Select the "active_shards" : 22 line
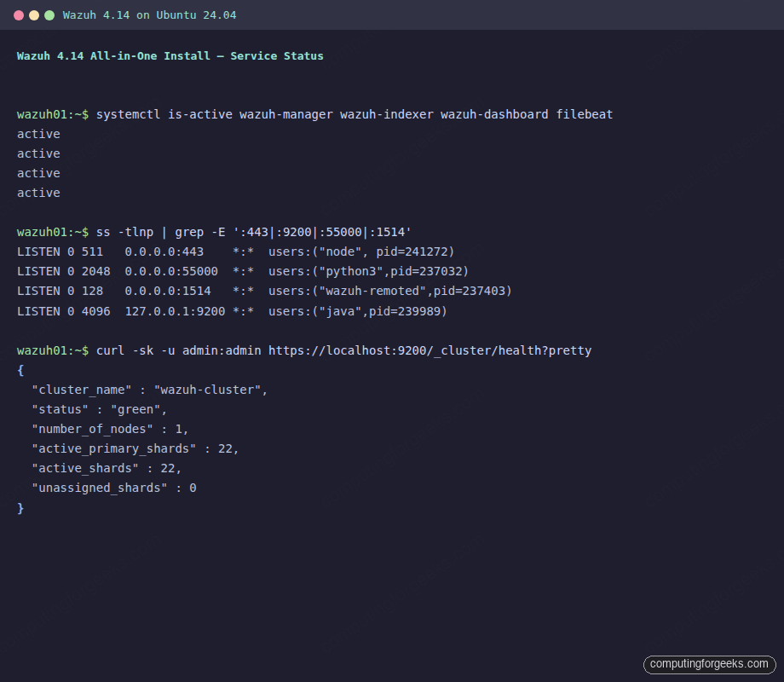The height and width of the screenshot is (682, 784). pos(107,468)
